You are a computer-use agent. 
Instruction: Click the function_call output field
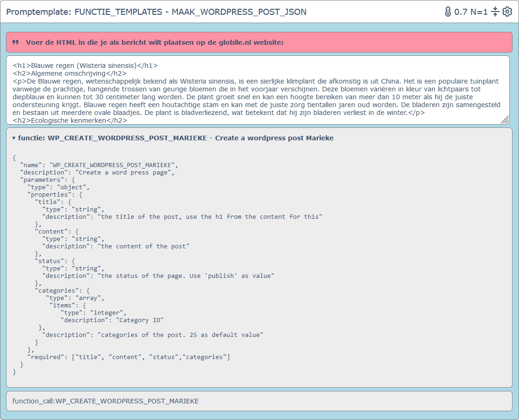259,401
